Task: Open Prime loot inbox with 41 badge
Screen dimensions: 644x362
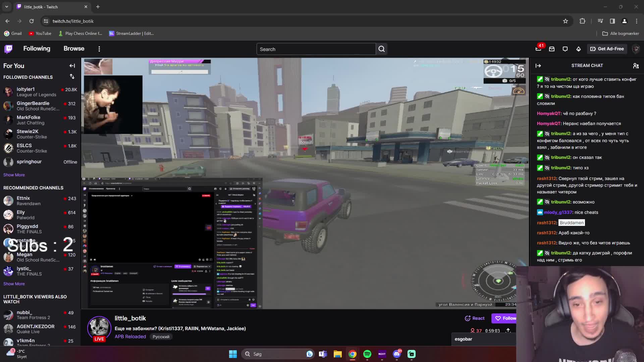Action: [538, 49]
